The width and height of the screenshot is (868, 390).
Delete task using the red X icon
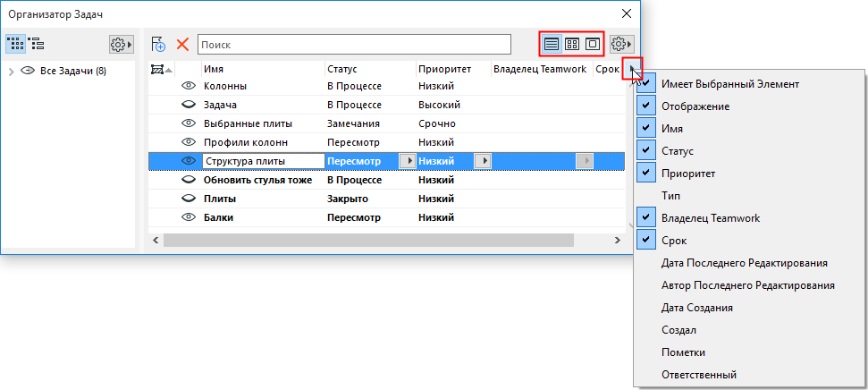point(182,45)
